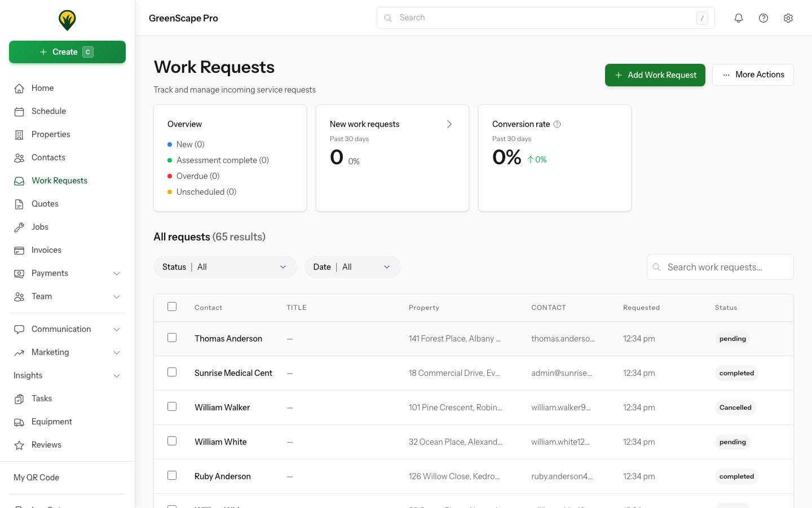
Task: Click the notifications bell icon
Action: [x=739, y=17]
